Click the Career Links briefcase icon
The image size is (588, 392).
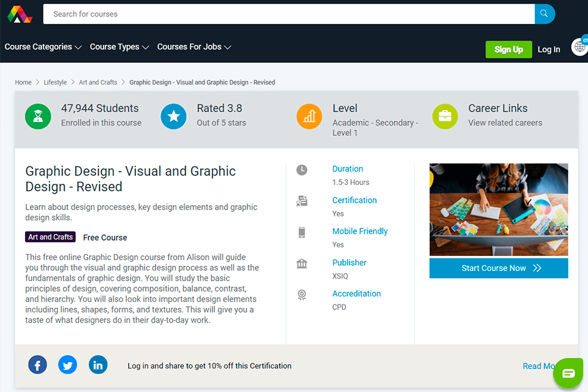[x=445, y=116]
